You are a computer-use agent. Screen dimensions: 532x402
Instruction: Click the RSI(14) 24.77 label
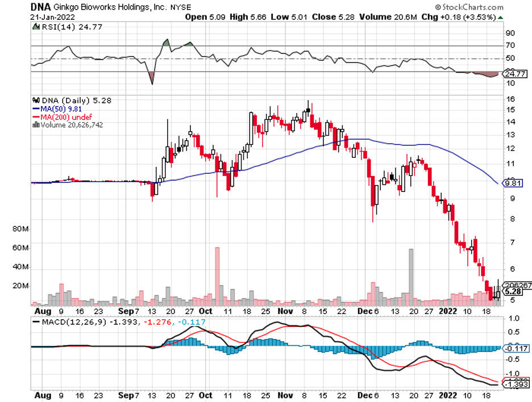(72, 27)
